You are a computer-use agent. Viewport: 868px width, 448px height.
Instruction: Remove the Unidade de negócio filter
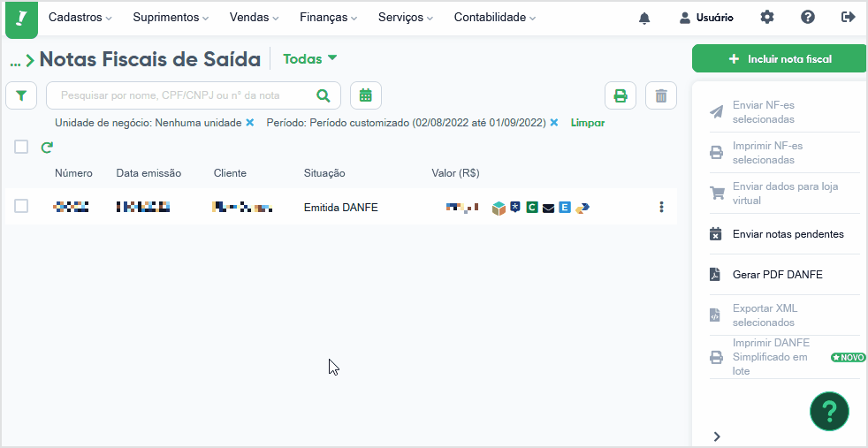[x=249, y=123]
